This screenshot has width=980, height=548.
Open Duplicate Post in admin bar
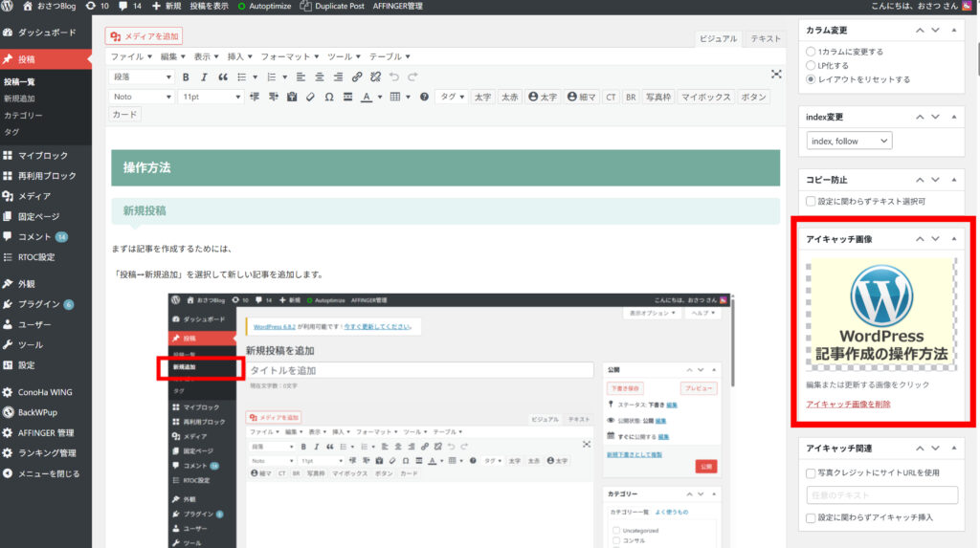tap(332, 6)
